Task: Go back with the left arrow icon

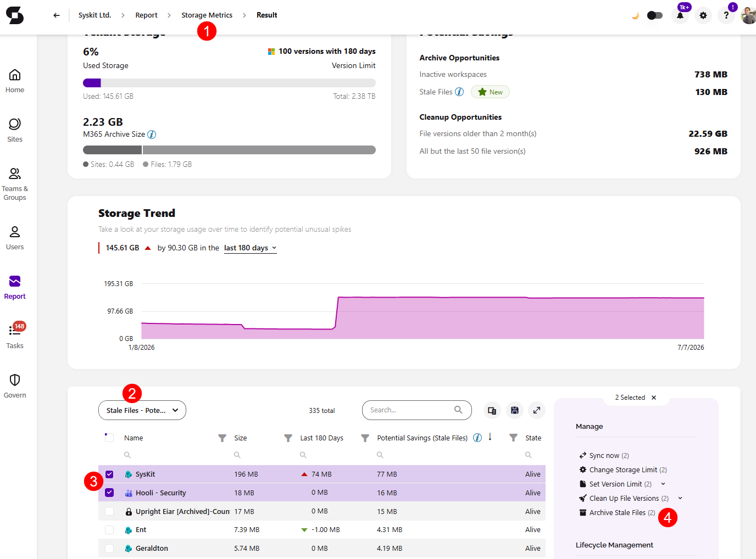Action: tap(57, 15)
